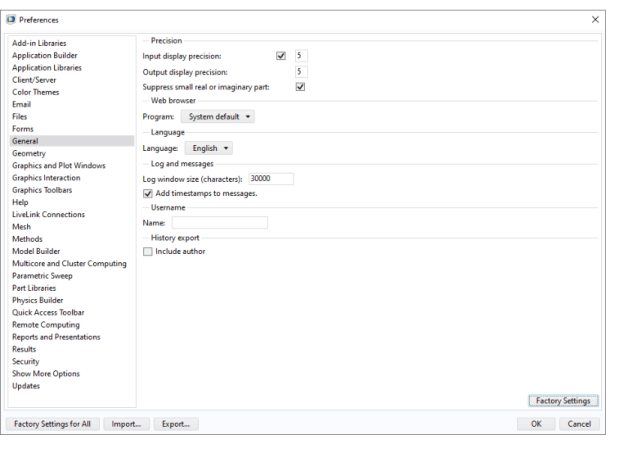This screenshot has width=623, height=465.
Task: Select Methods category
Action: coord(72,239)
